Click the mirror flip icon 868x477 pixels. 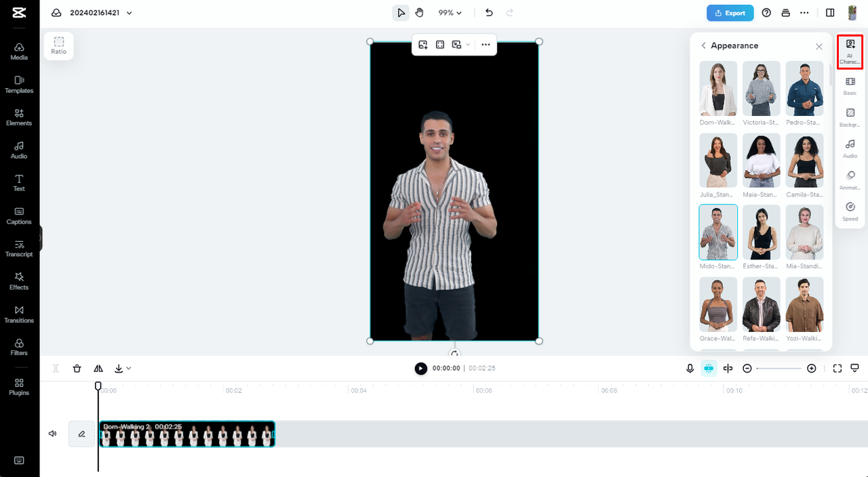[x=98, y=369]
